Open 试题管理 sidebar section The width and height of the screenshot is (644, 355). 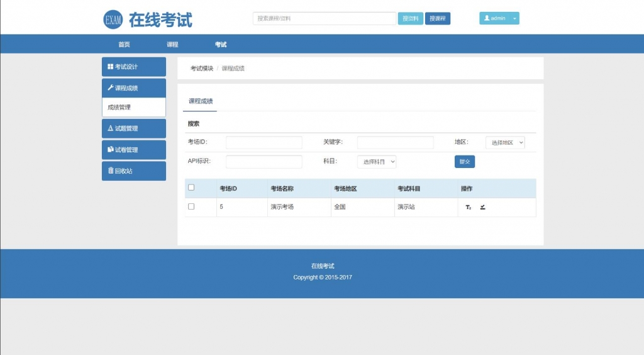click(x=133, y=128)
